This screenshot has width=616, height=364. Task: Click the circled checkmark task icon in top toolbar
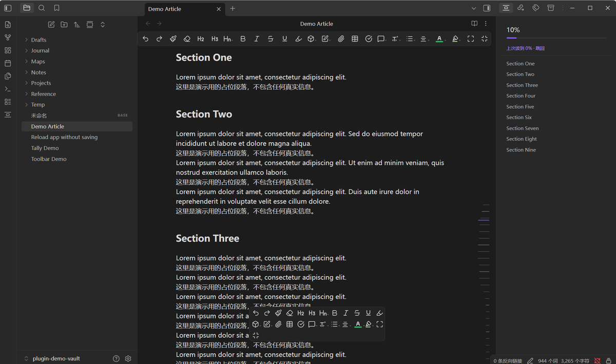pyautogui.click(x=369, y=39)
